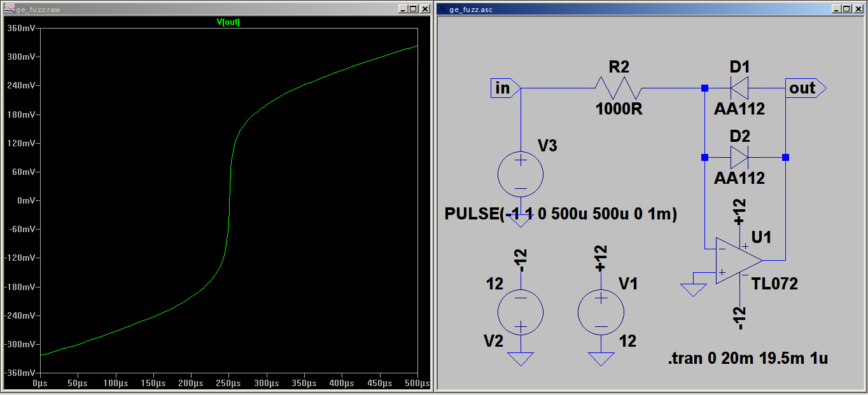
Task: Click the 12 value beside V2
Action: (x=495, y=284)
